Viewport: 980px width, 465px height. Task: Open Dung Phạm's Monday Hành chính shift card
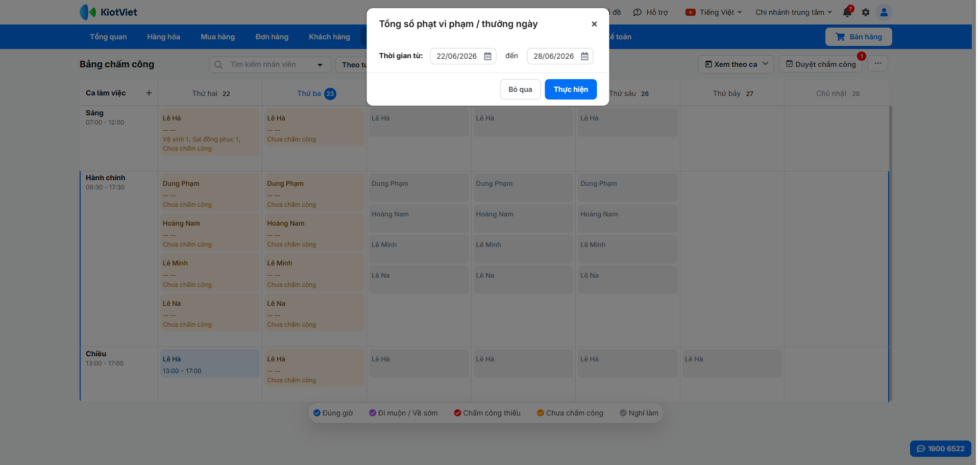pyautogui.click(x=210, y=192)
